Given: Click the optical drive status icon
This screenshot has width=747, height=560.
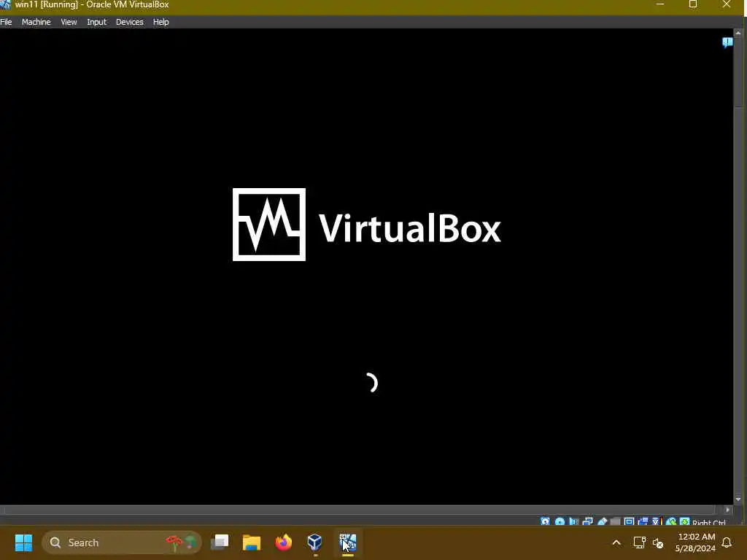Looking at the screenshot, I should point(560,522).
